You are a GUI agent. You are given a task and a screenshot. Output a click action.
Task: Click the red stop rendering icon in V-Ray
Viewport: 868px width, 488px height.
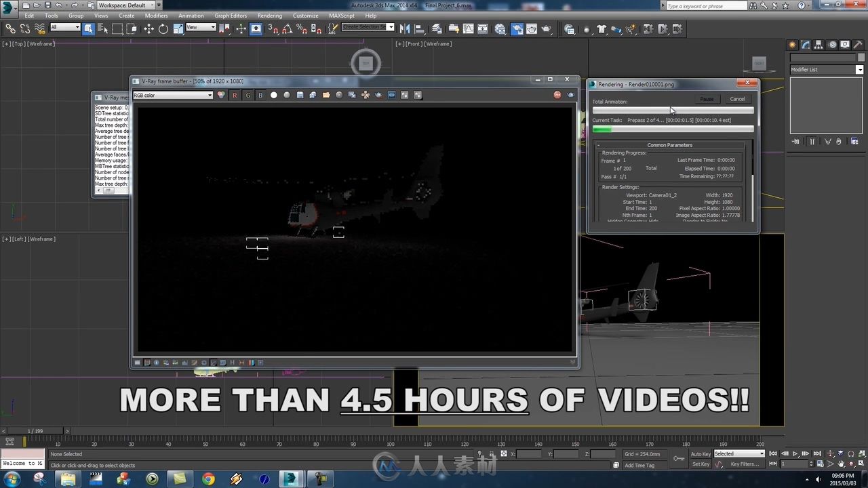coord(557,95)
